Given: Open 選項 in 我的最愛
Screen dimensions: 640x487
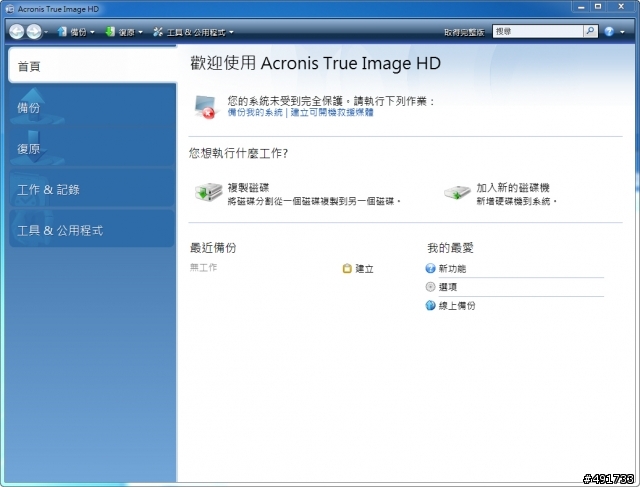Looking at the screenshot, I should pyautogui.click(x=448, y=287).
